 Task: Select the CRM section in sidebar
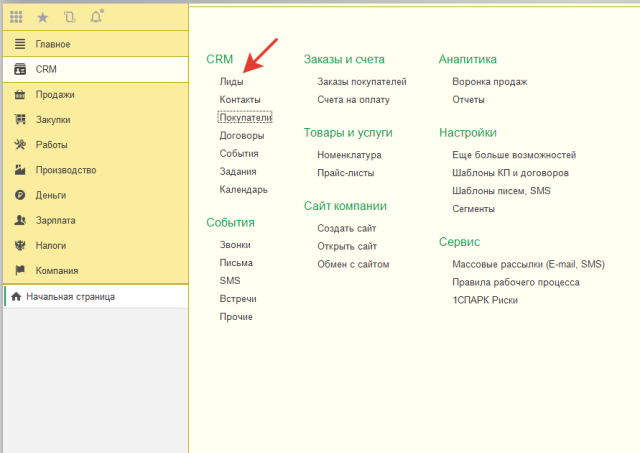pos(96,69)
